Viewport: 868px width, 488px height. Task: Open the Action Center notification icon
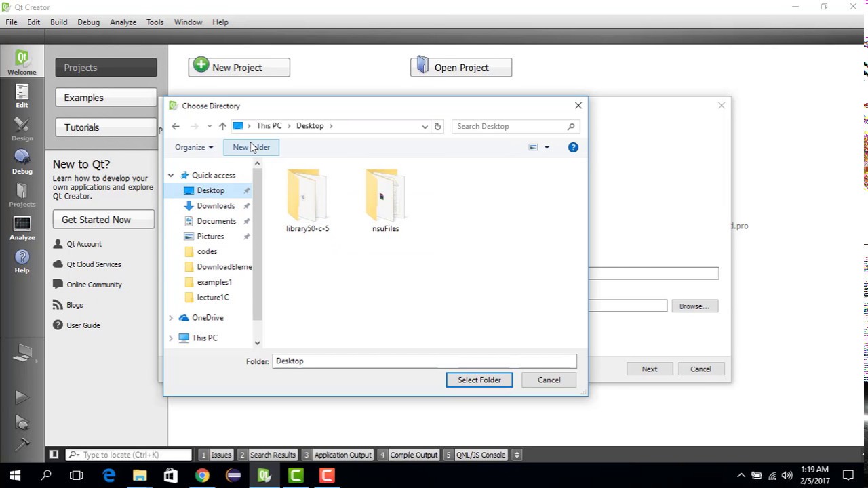[848, 476]
